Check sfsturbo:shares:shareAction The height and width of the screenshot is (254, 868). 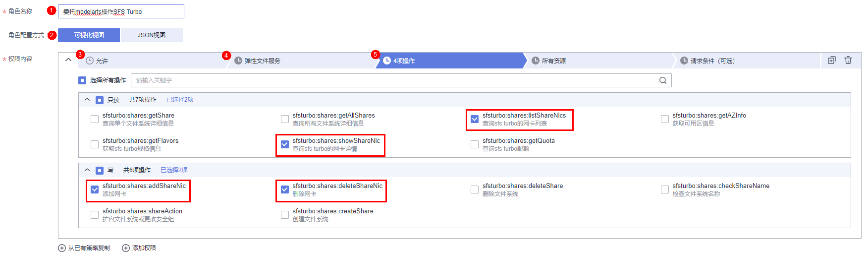point(95,215)
